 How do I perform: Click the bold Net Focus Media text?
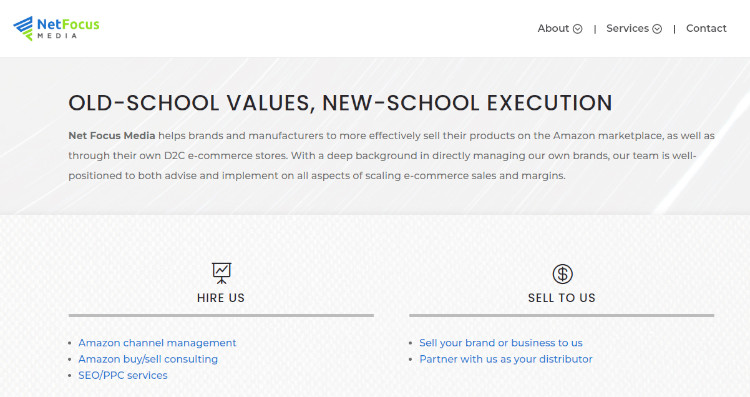point(111,136)
